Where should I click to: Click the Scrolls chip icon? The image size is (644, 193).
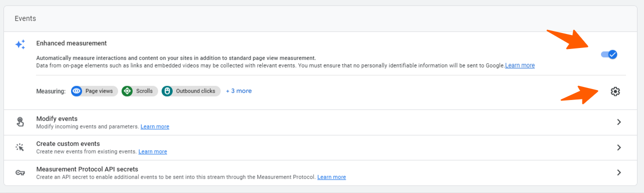point(127,91)
